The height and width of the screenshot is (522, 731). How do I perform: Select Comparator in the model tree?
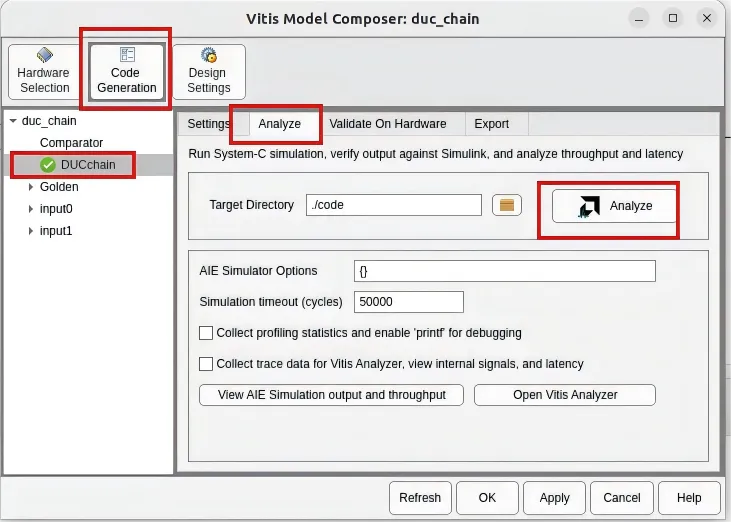pos(71,143)
